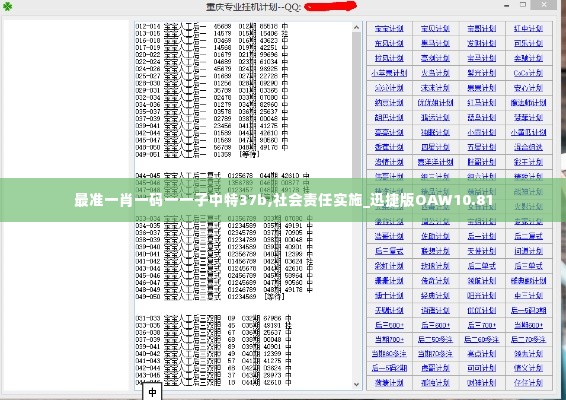Select the 可乐计划 link
Image resolution: width=566 pixels, height=400 pixels.
pyautogui.click(x=528, y=43)
